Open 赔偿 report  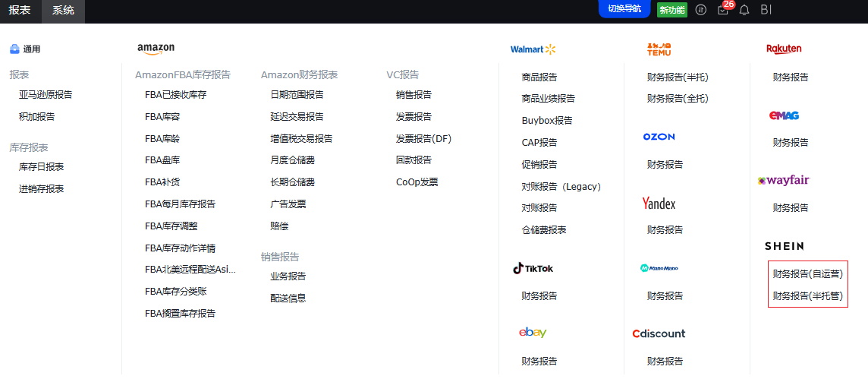(x=279, y=226)
